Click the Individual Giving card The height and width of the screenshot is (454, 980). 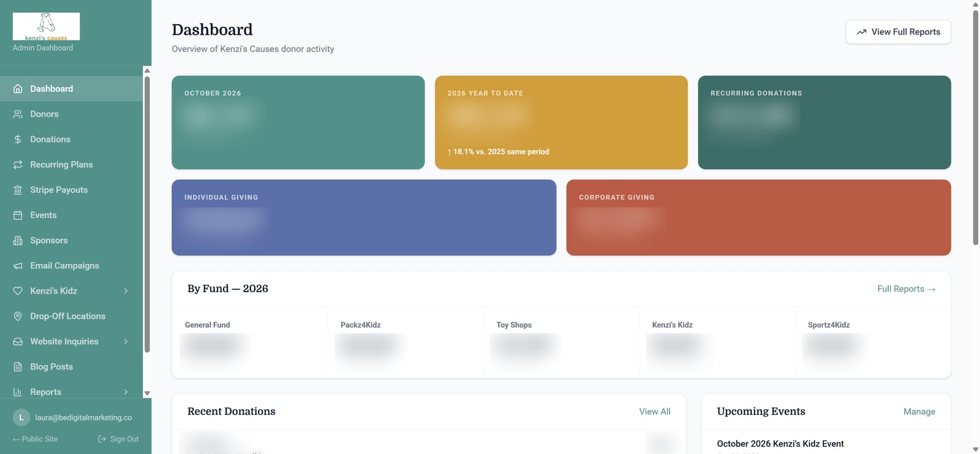click(364, 218)
